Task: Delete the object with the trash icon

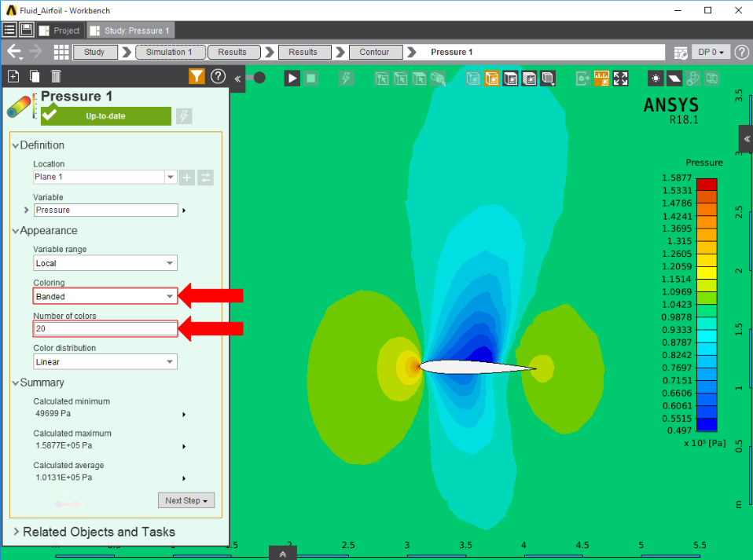Action: (56, 76)
